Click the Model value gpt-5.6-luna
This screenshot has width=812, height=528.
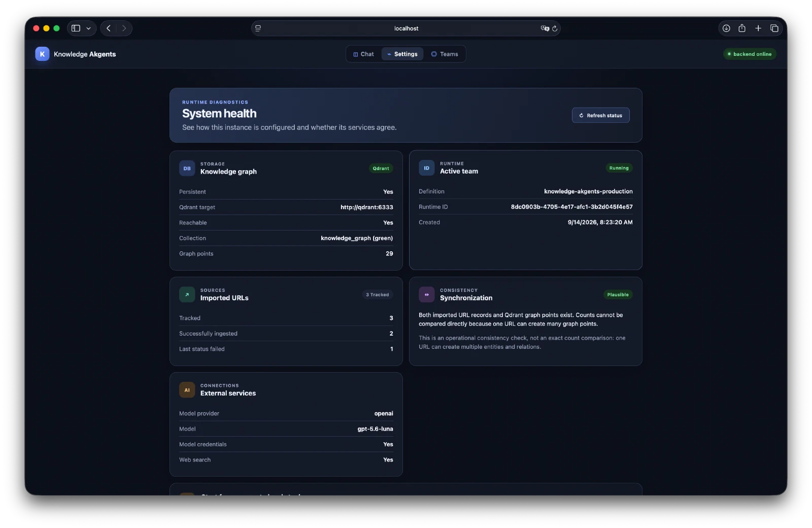tap(375, 429)
